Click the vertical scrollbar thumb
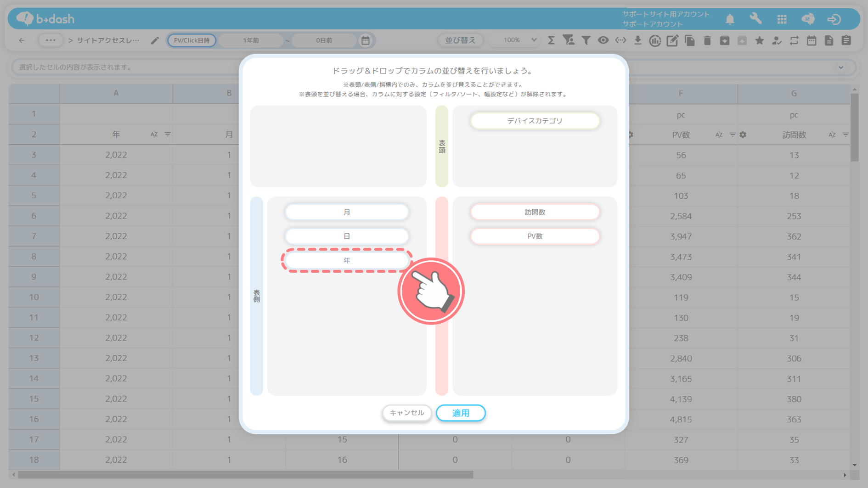 (x=854, y=127)
